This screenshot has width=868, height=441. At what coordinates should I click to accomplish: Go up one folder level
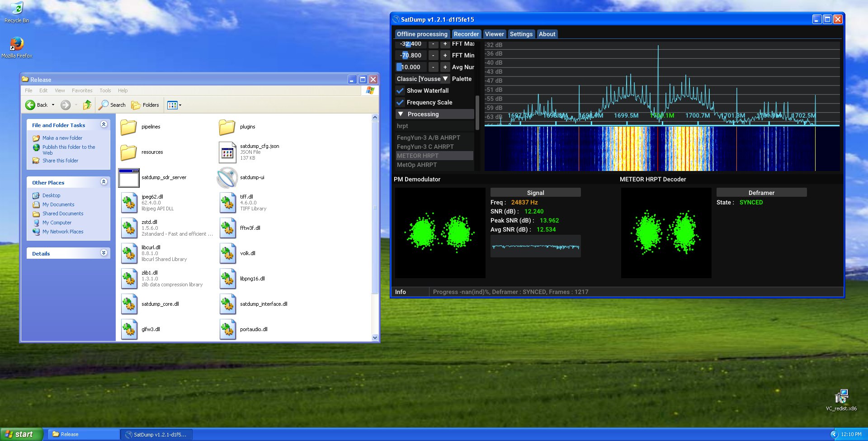point(87,105)
